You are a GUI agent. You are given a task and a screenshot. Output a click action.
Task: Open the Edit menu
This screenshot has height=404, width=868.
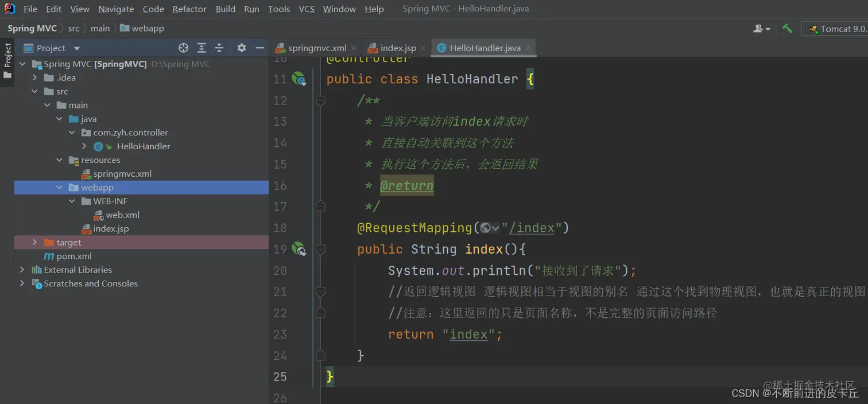53,9
